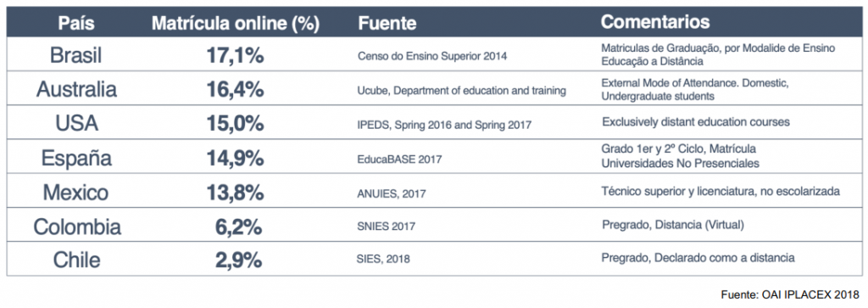Select the 2,9% value for Chile
Screen dimensions: 868x308
pyautogui.click(x=239, y=260)
